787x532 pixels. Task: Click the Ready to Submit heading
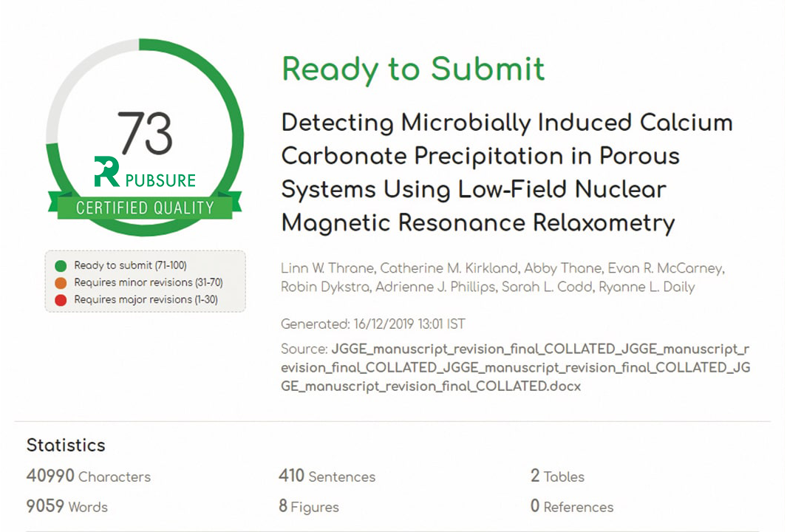pyautogui.click(x=413, y=69)
